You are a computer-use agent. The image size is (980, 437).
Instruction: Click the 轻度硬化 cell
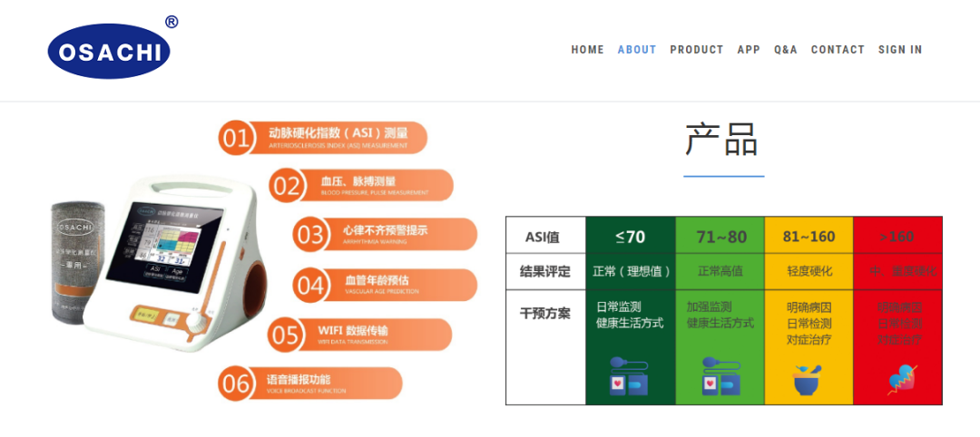pos(809,272)
